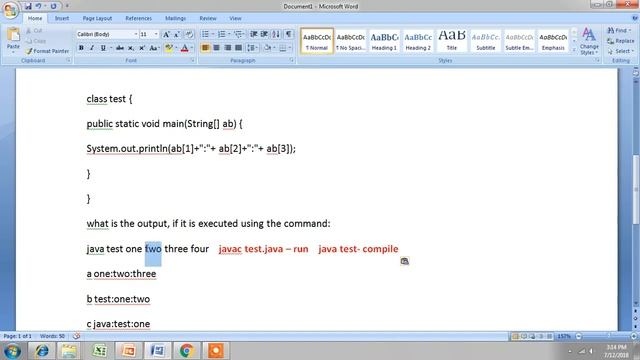Apply red font color
640x360 pixels.
(x=184, y=48)
